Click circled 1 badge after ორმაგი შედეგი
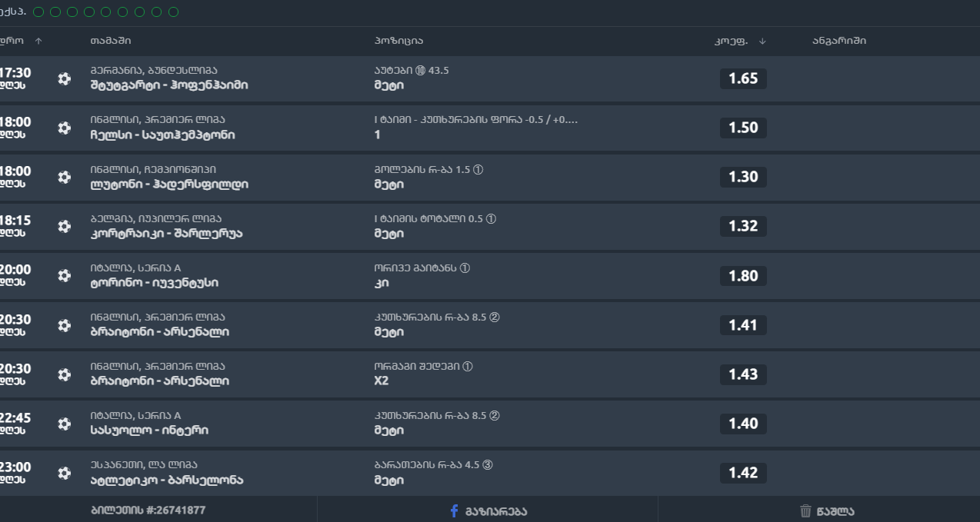The height and width of the screenshot is (522, 980). 468,367
